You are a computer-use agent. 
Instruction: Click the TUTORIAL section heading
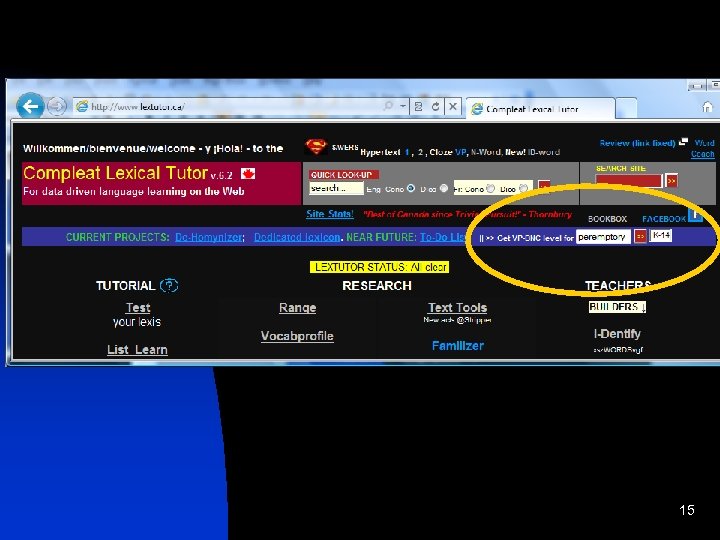pyautogui.click(x=125, y=286)
